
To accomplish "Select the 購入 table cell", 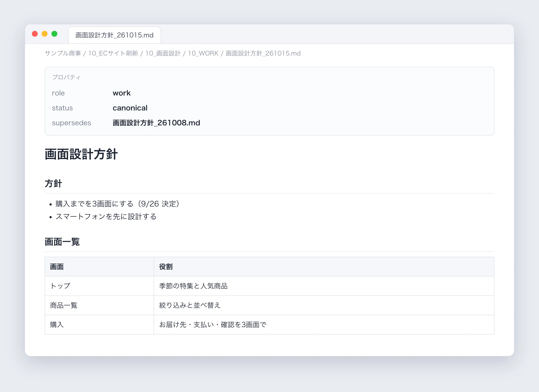I will [x=99, y=325].
